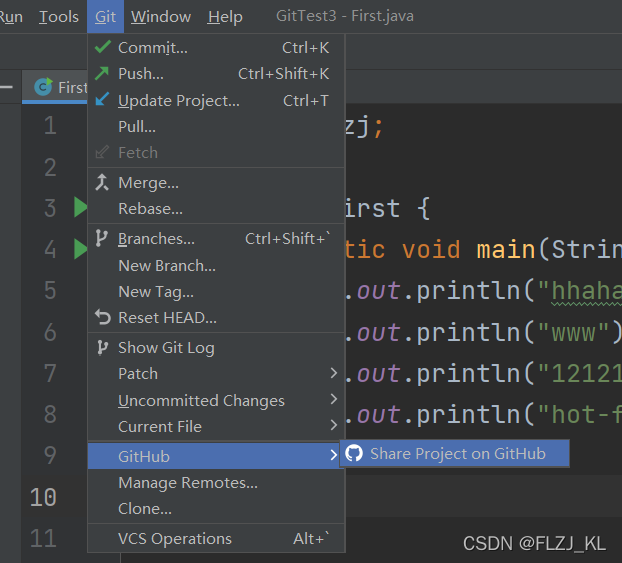This screenshot has width=622, height=563.
Task: Click the run gutter arrow on line 3
Action: 81,207
